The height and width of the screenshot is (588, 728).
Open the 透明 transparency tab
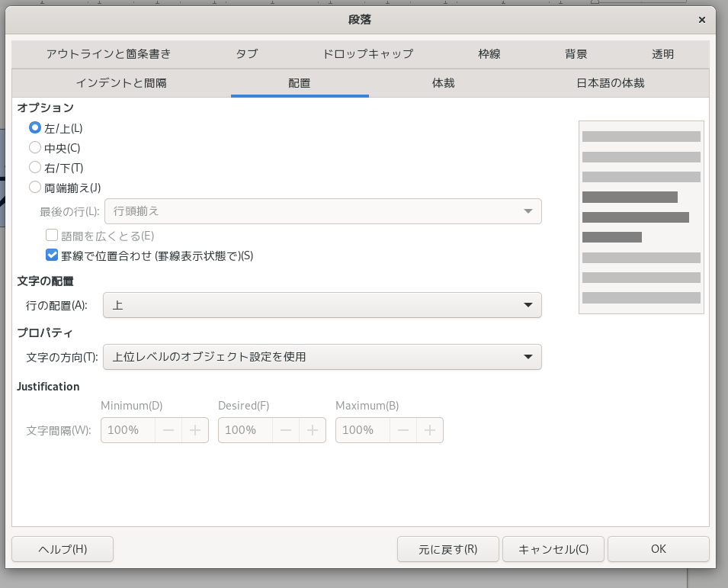coord(662,53)
